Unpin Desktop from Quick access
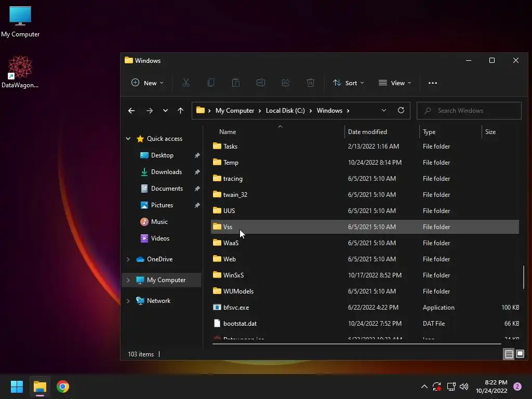This screenshot has height=399, width=532. coord(197,155)
